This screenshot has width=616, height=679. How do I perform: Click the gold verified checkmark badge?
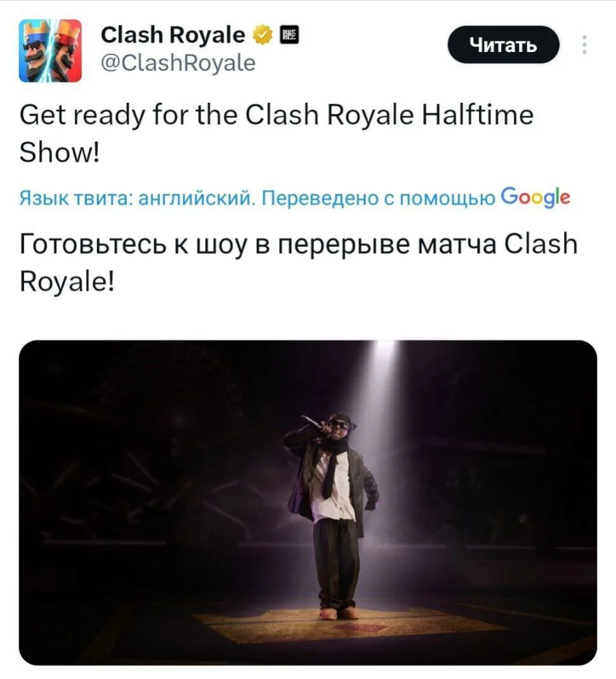263,35
